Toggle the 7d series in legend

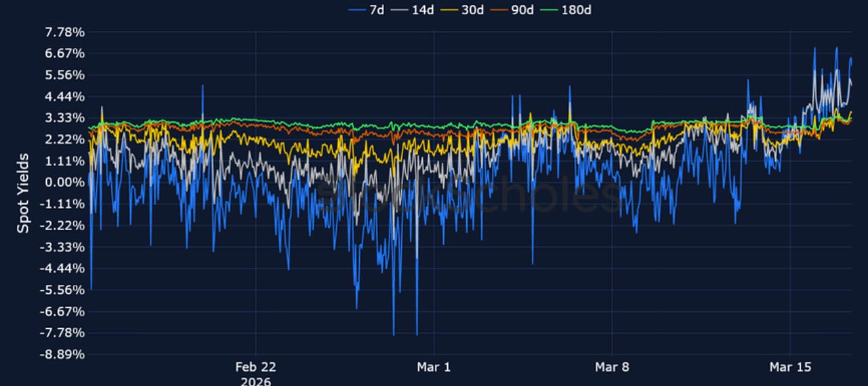pyautogui.click(x=377, y=10)
